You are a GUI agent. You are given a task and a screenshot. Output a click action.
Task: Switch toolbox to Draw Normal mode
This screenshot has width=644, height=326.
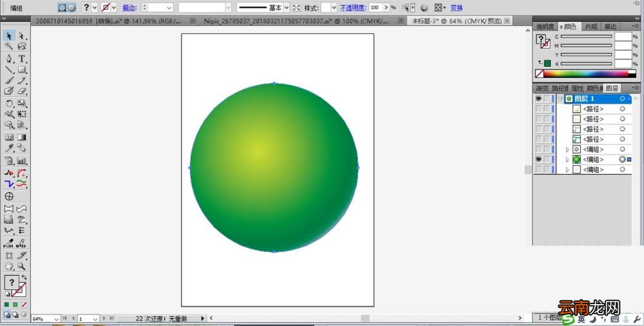click(7, 314)
